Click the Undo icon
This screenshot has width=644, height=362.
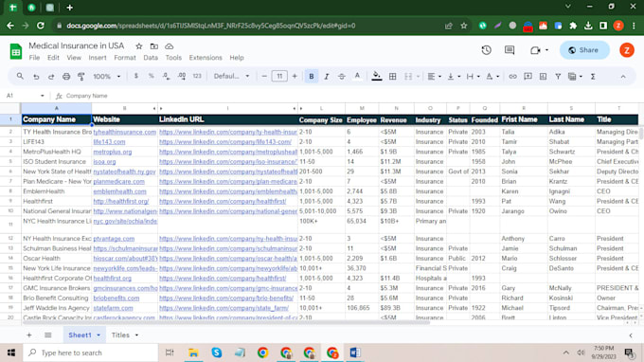click(x=36, y=77)
